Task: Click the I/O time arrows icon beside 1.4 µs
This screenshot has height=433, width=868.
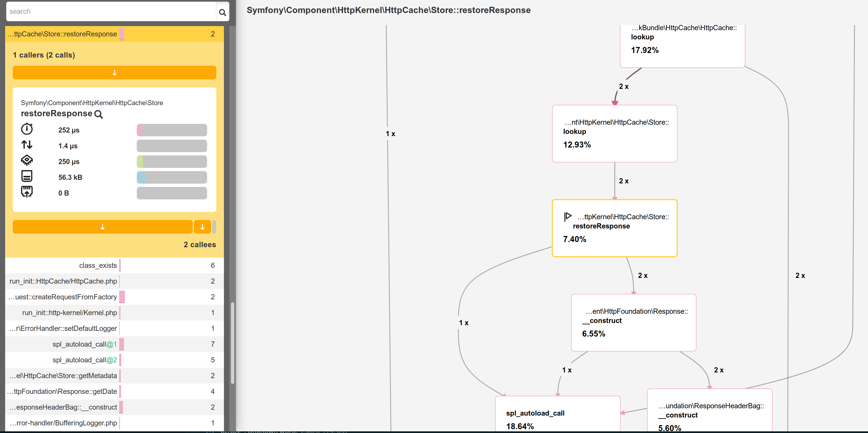Action: 27,145
